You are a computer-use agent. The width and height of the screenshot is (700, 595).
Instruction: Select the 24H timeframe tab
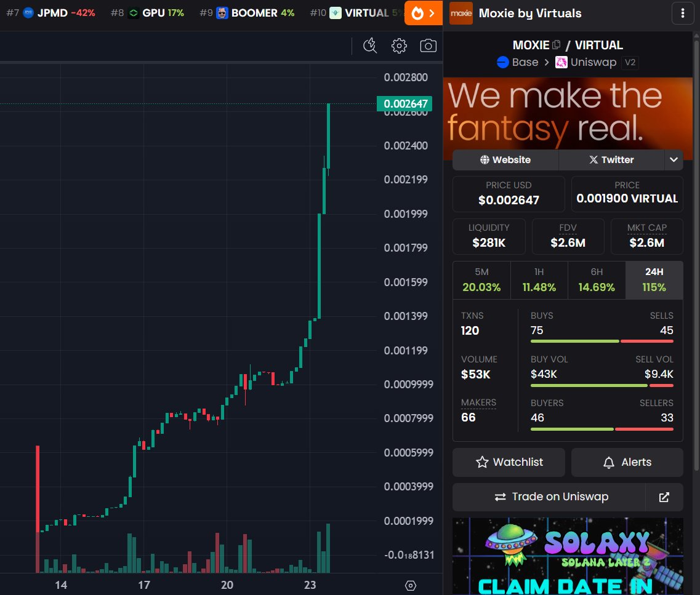point(654,280)
